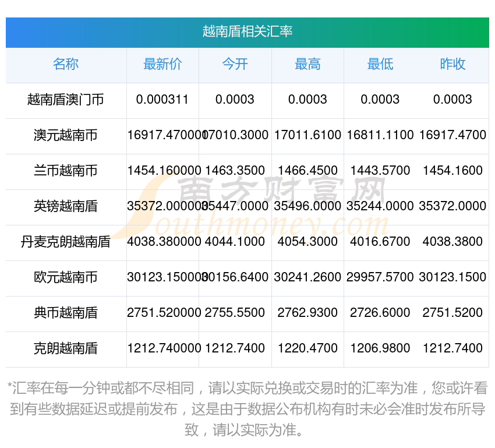Click the high value 4054.3000

click(308, 242)
